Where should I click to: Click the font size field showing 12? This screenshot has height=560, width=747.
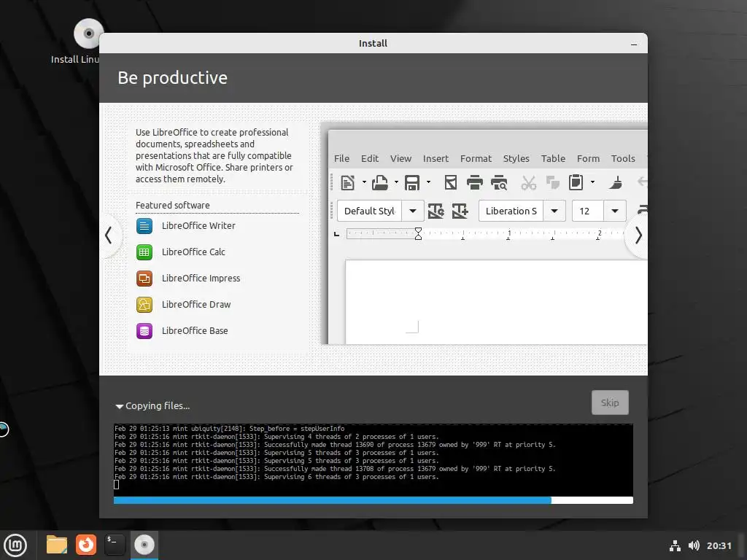coord(588,211)
